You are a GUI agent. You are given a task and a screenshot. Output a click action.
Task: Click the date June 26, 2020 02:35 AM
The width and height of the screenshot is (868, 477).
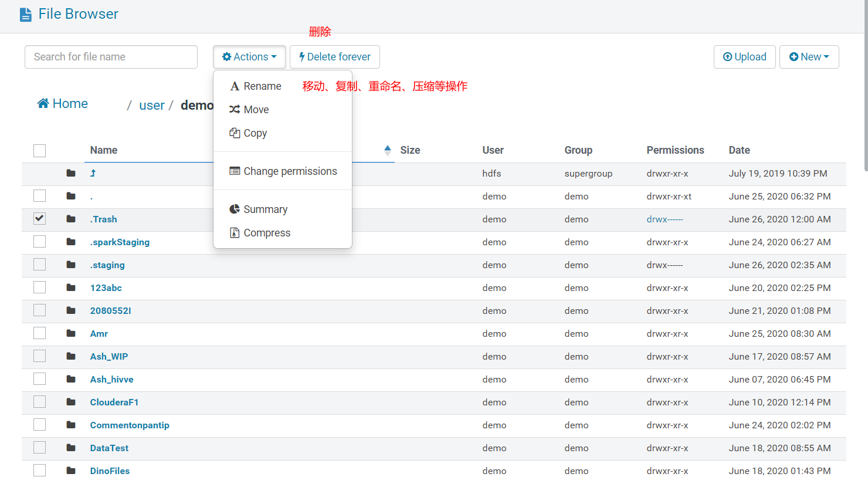pyautogui.click(x=779, y=265)
